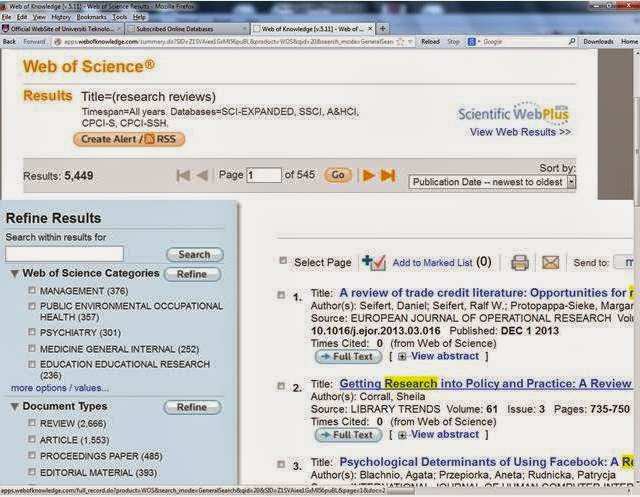Click Search within results button
Viewport: 640px width, 497px height.
[195, 255]
